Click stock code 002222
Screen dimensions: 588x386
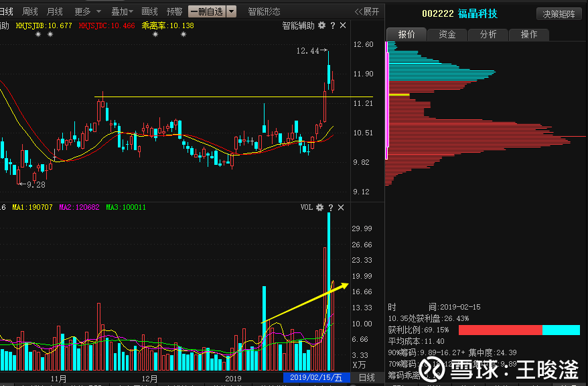pos(437,14)
